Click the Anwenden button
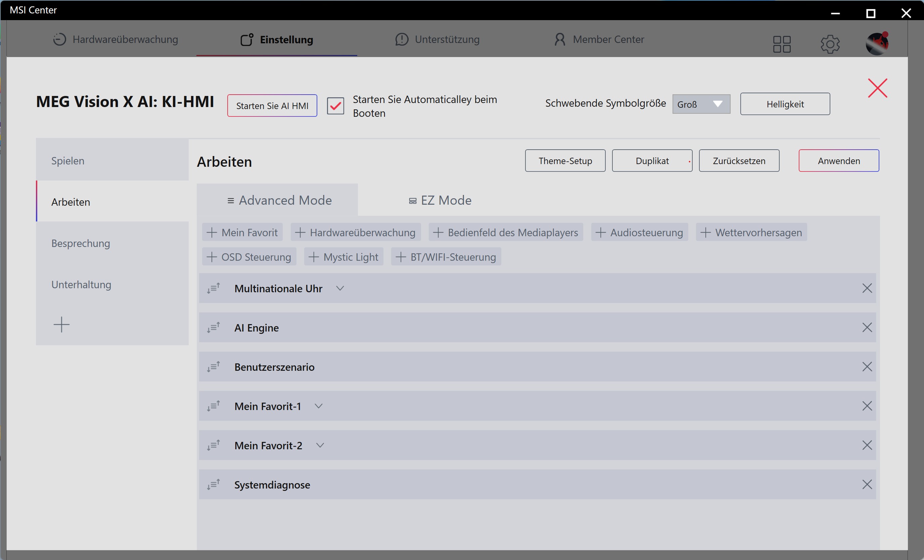 (x=838, y=161)
